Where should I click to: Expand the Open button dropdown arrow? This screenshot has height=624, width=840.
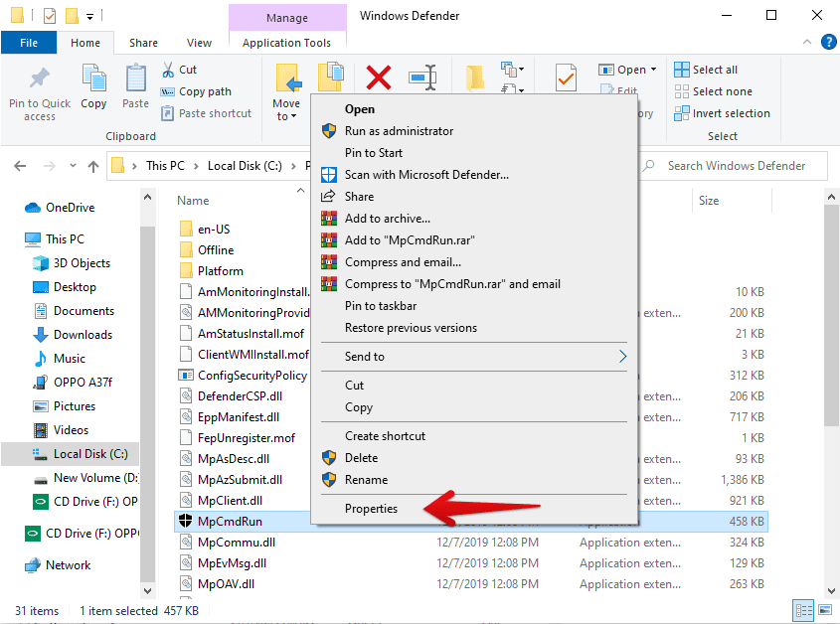tap(653, 70)
